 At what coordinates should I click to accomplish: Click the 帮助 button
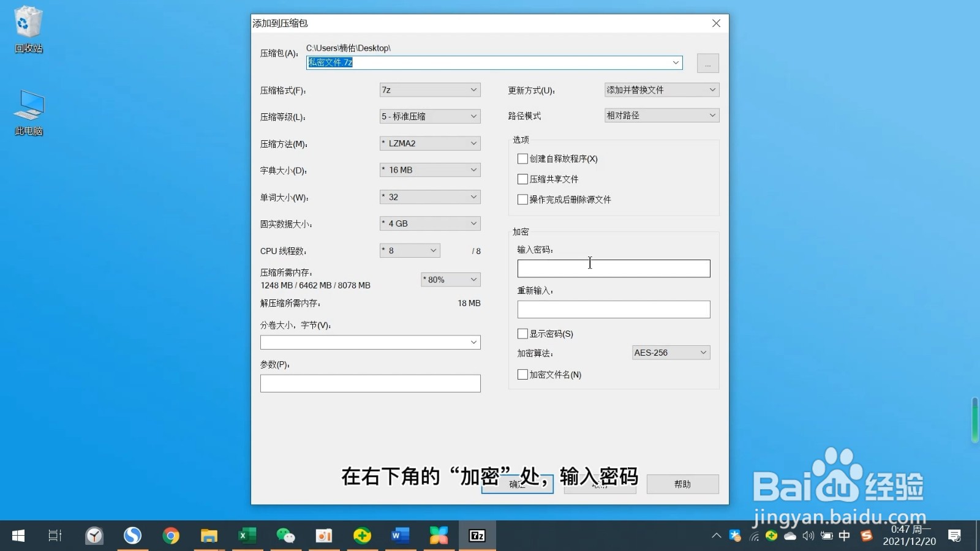682,484
